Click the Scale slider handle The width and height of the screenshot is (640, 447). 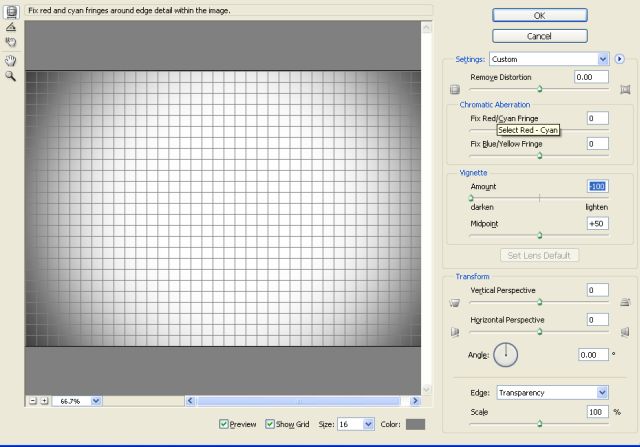point(540,424)
